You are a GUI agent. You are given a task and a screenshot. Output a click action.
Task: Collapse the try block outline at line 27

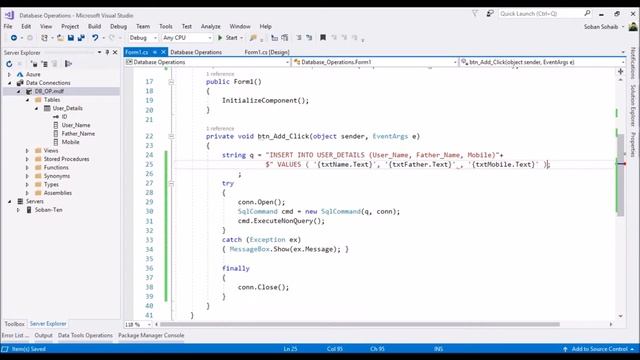tap(171, 183)
